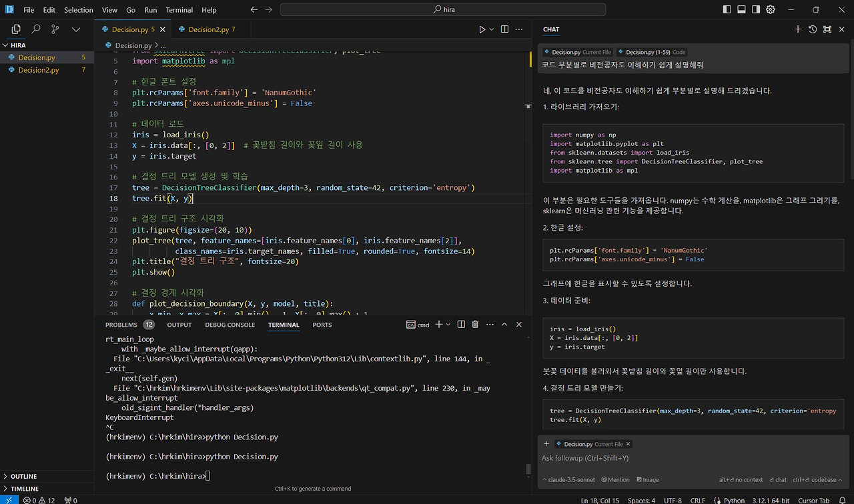Delete the terminal with trash icon
854x504 pixels.
point(475,325)
